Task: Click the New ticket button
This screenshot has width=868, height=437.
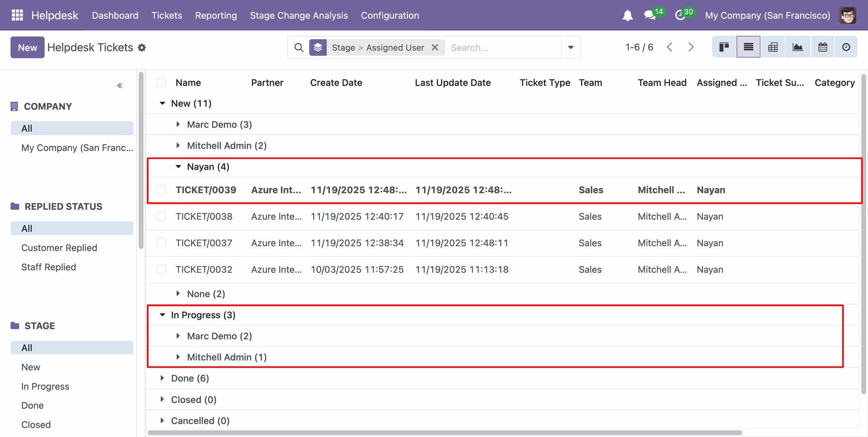Action: (27, 47)
